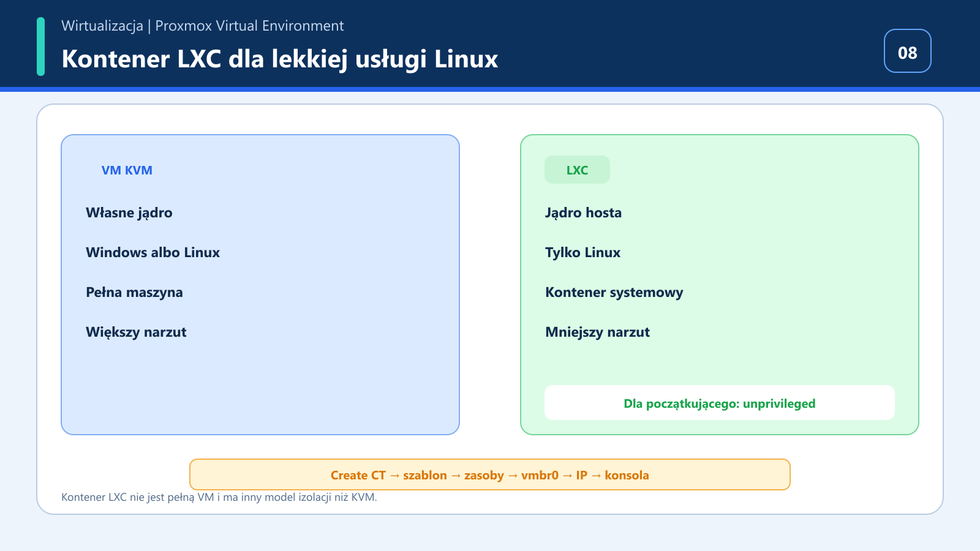This screenshot has height=551, width=980.
Task: Click the text Kontener systemowy
Action: 614,293
